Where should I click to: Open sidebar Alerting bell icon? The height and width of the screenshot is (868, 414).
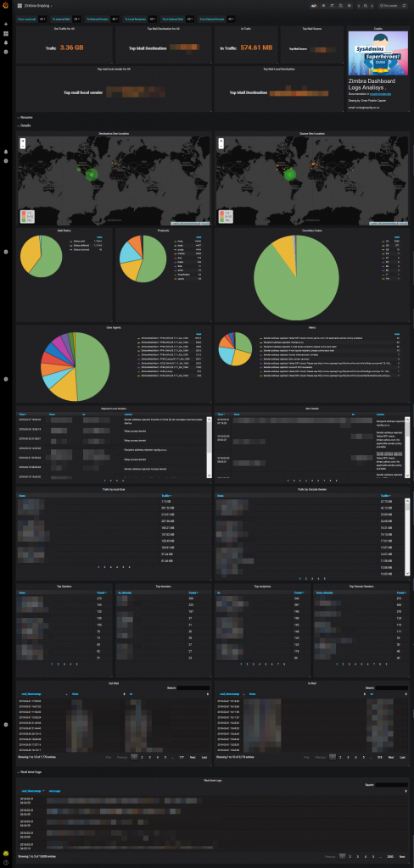click(6, 42)
